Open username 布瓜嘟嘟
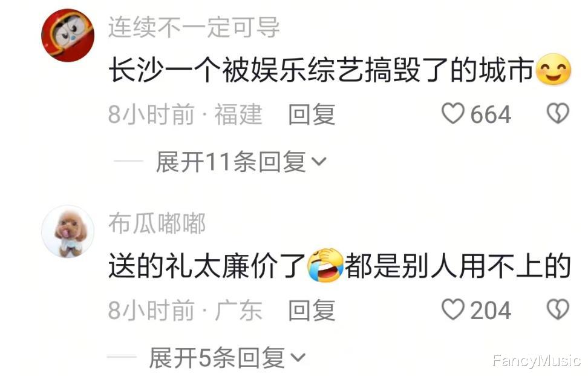Screen dimensions: 588x376 pos(157,223)
